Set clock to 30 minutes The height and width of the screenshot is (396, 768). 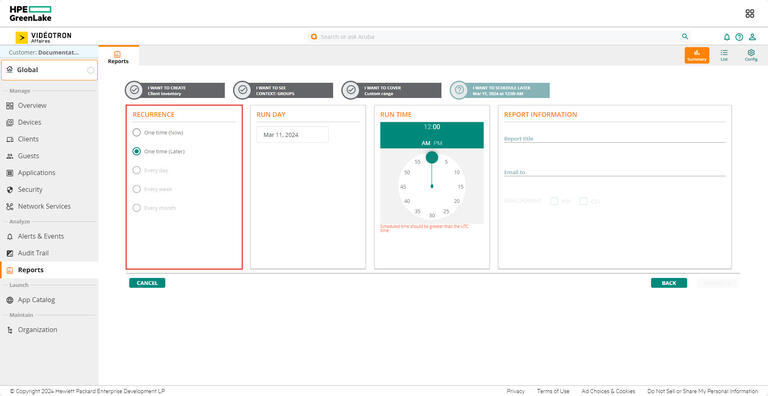[432, 216]
